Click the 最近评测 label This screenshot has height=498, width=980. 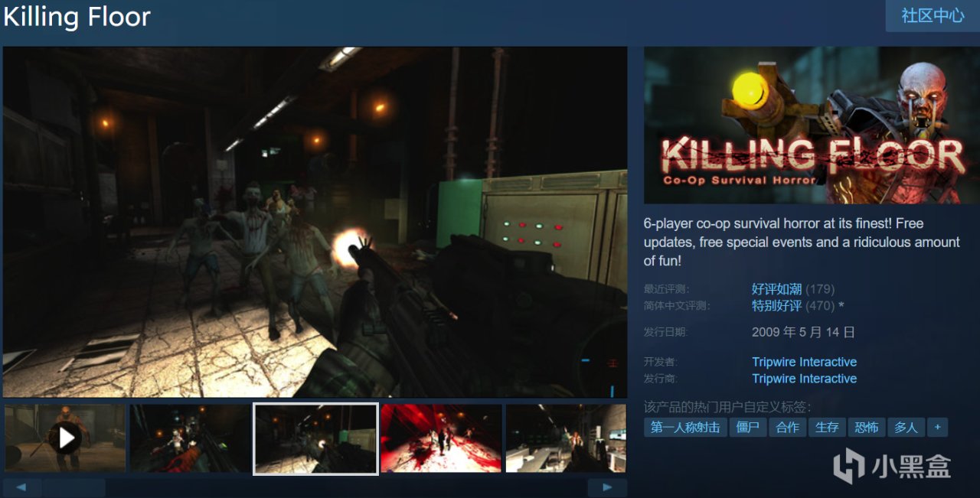pyautogui.click(x=666, y=289)
